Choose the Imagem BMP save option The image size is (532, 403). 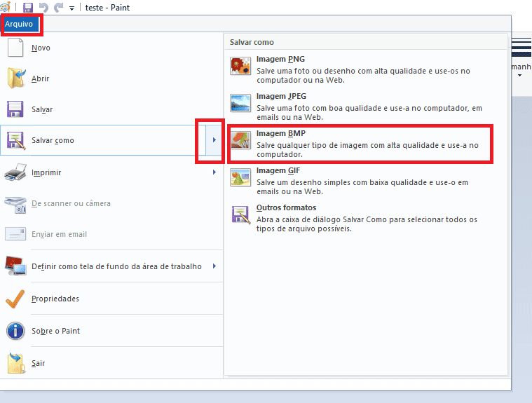366,144
